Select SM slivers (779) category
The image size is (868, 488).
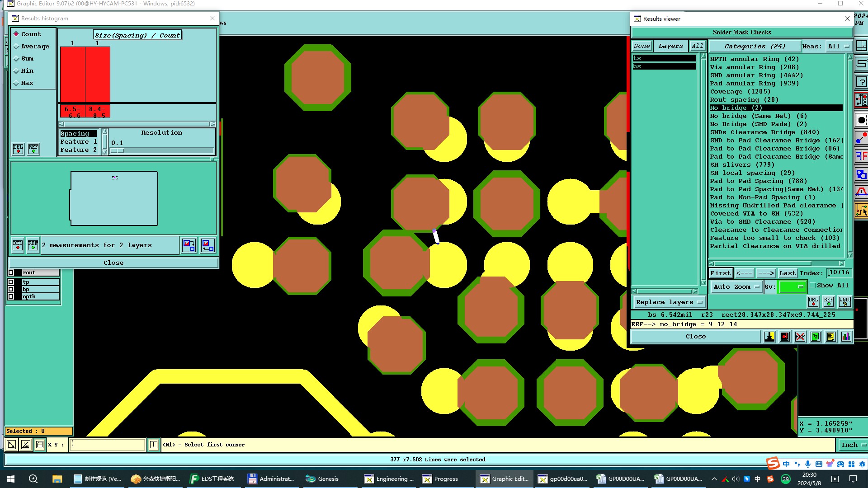point(742,165)
